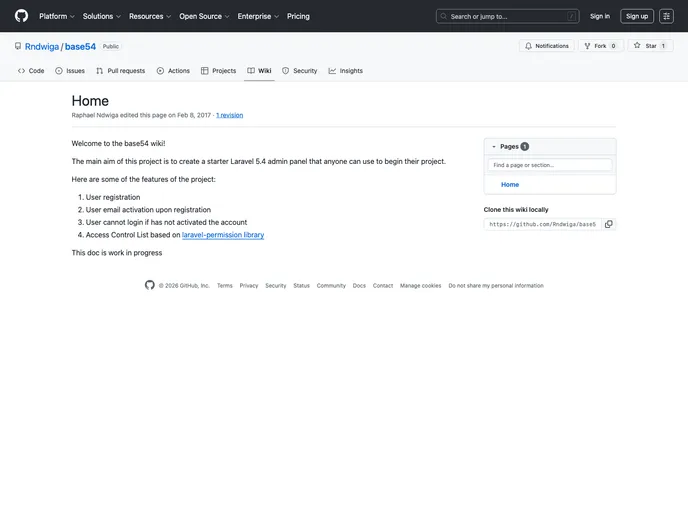This screenshot has height=512, width=688.
Task: Click the Notifications bell button
Action: pos(546,46)
